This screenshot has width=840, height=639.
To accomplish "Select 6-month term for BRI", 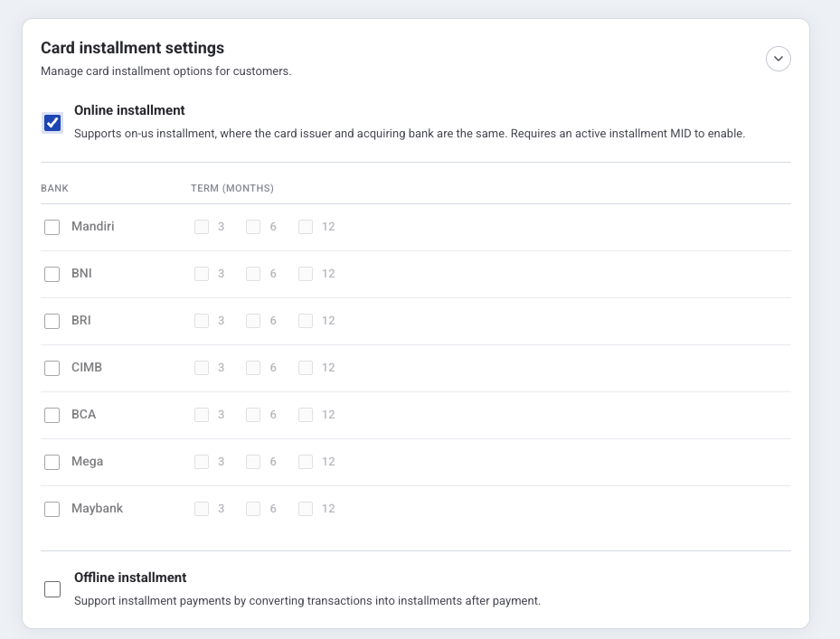I will point(253,321).
